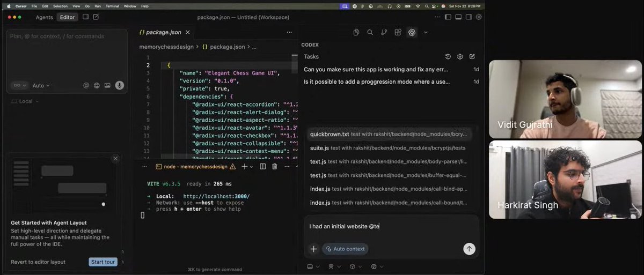Click Revert to editor layout
644x275 pixels.
(x=38, y=262)
